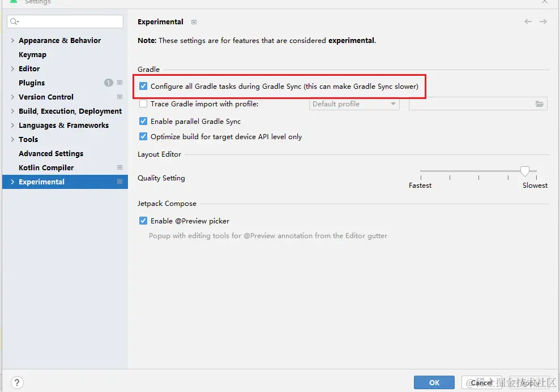Open the folder browse icon for trace profile
This screenshot has height=392, width=560.
539,104
